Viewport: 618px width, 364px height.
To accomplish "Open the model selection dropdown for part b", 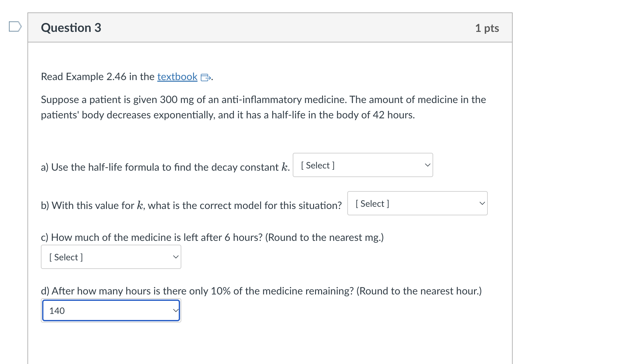I will [x=417, y=203].
